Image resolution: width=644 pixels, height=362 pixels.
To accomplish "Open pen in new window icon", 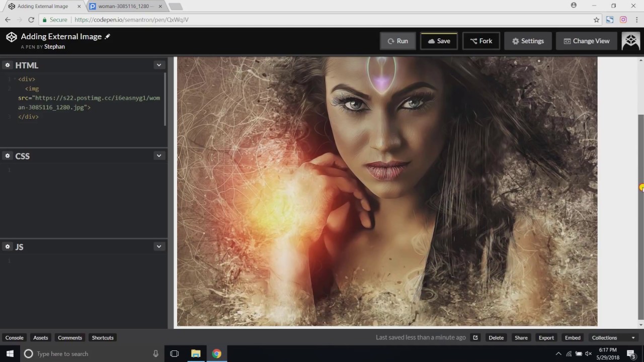I will (475, 337).
